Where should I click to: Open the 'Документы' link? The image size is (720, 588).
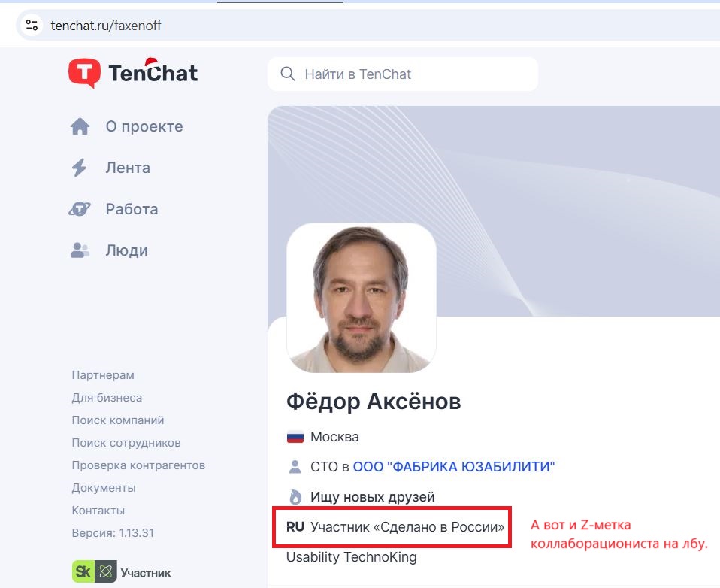pos(103,487)
